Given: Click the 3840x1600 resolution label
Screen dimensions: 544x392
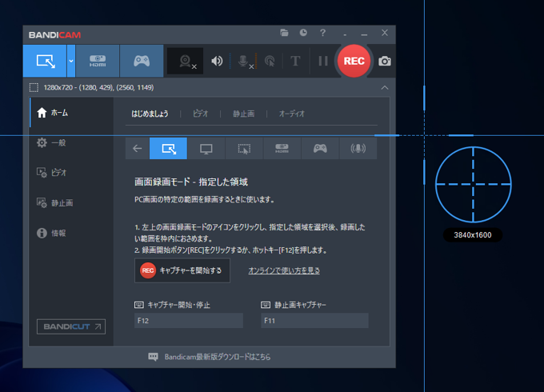Looking at the screenshot, I should coord(473,235).
